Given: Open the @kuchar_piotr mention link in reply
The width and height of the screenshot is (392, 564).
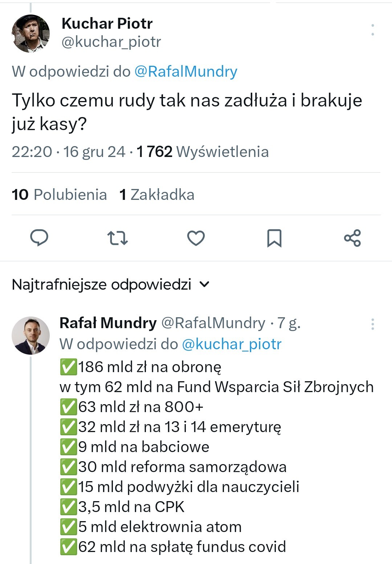Looking at the screenshot, I should (x=232, y=344).
